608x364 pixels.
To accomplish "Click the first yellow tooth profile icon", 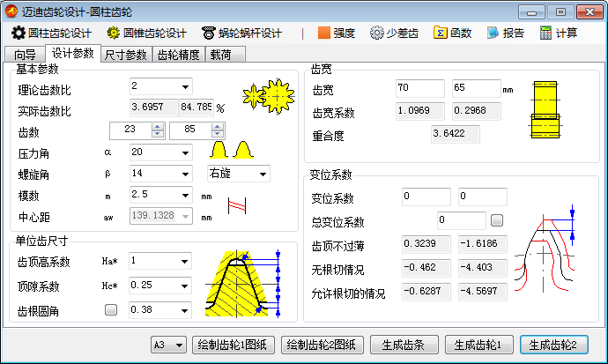I will [219, 150].
